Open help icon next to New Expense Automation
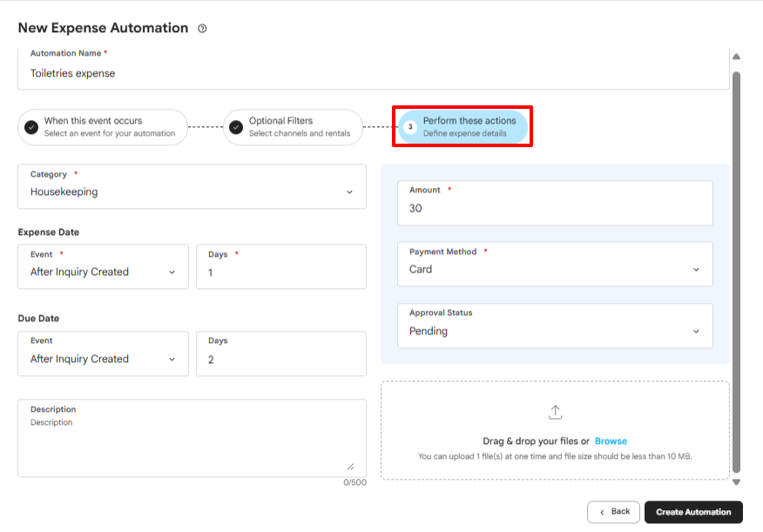 (x=202, y=29)
